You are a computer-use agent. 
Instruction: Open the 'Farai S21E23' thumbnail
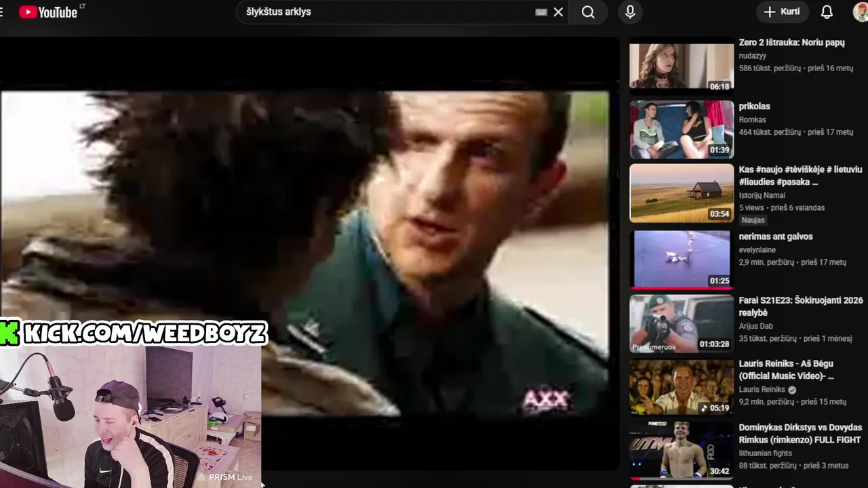(x=682, y=323)
